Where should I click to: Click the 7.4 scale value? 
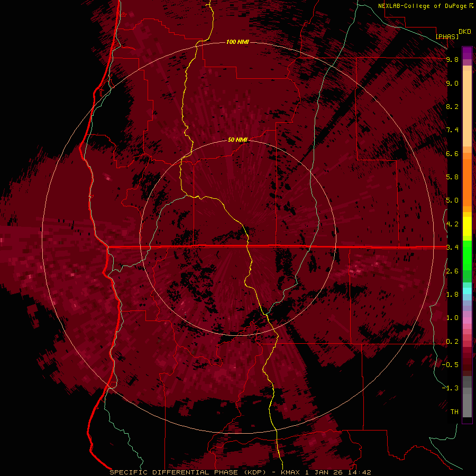coord(452,130)
